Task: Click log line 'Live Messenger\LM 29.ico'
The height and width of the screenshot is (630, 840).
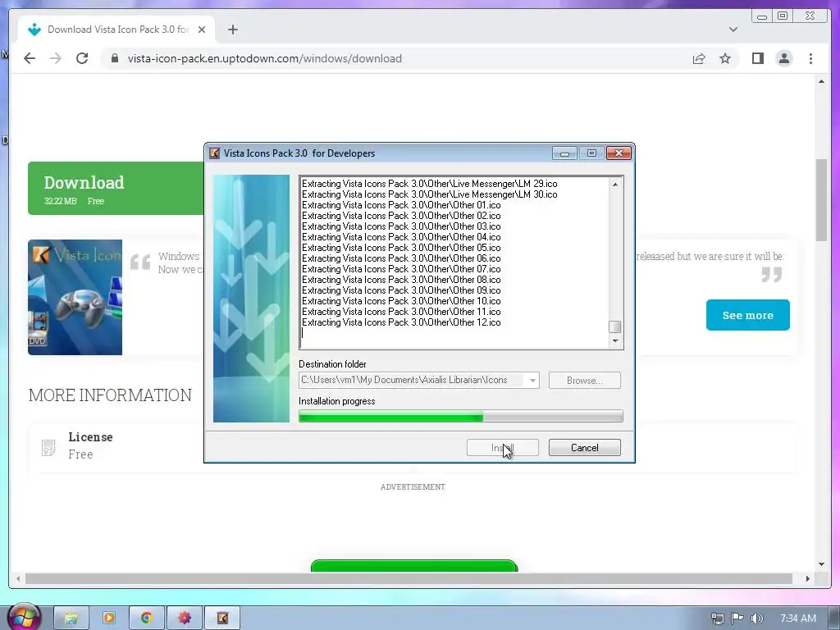Action: tap(430, 184)
